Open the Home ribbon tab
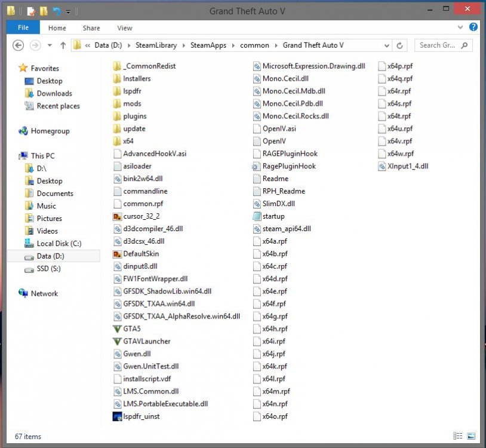 57,28
